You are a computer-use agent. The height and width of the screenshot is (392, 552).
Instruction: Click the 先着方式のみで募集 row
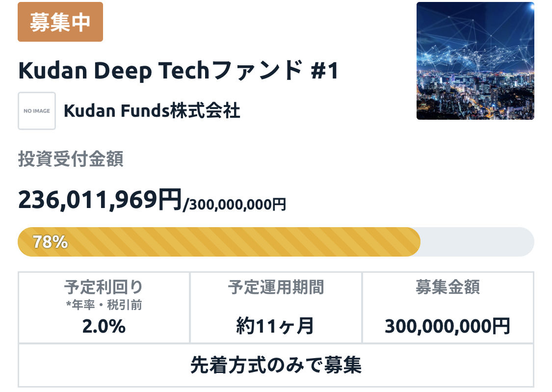(x=276, y=365)
